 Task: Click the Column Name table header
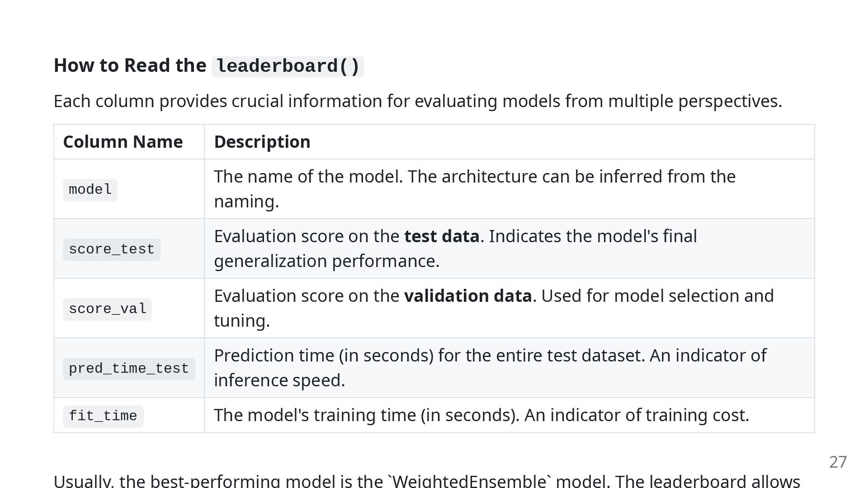click(123, 142)
